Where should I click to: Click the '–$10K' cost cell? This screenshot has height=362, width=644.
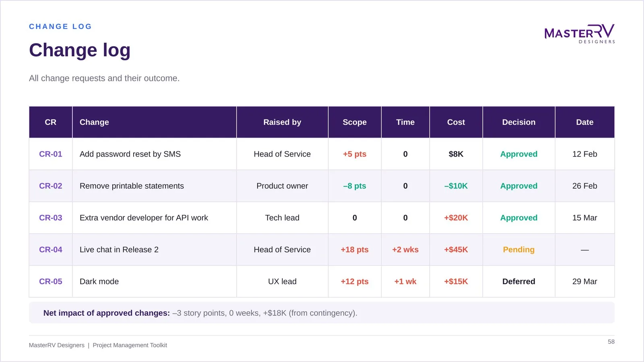coord(456,186)
